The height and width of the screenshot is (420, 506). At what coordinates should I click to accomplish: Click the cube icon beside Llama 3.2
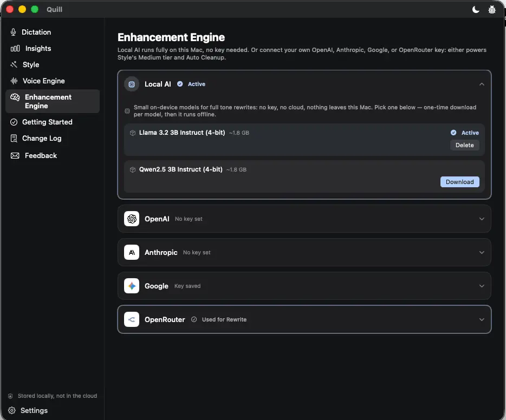pos(133,133)
